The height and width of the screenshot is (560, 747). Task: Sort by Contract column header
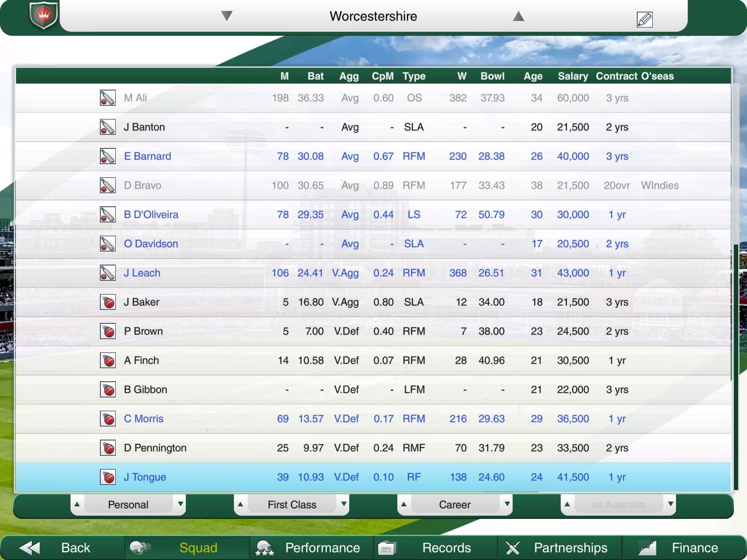pyautogui.click(x=617, y=76)
